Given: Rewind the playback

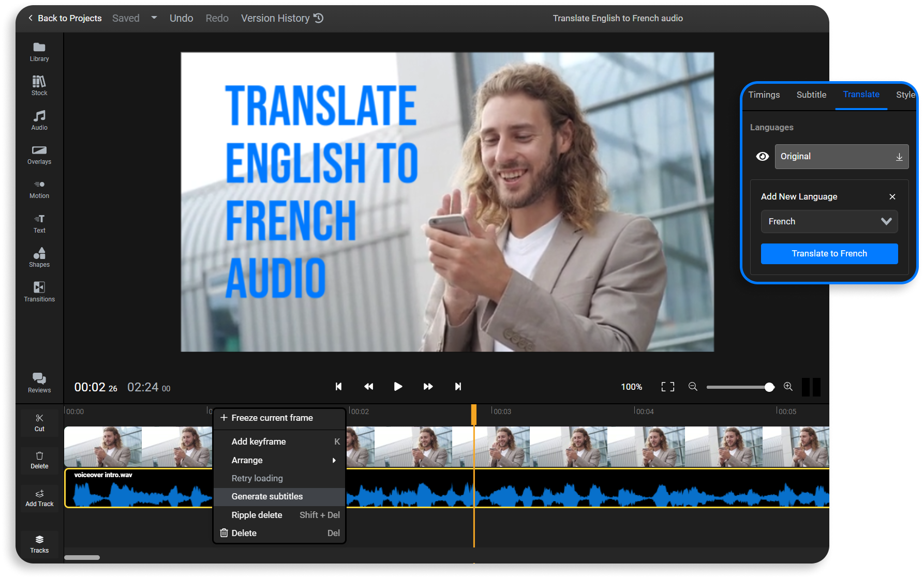Looking at the screenshot, I should tap(368, 387).
